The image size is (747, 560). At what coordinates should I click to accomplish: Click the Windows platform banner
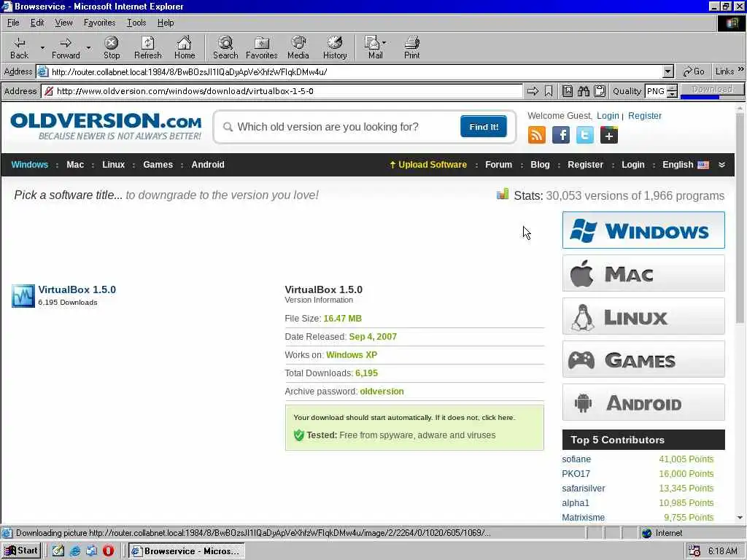click(x=643, y=230)
